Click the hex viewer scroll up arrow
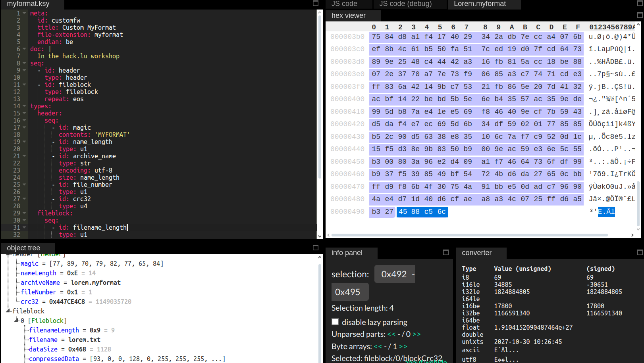Screen dimensions: 644x363 click(x=638, y=25)
